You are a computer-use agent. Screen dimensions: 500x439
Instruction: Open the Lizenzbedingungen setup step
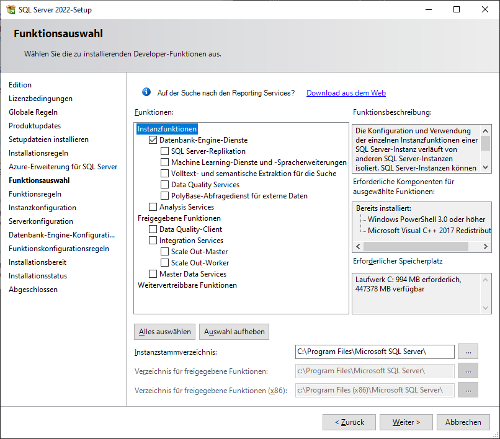pyautogui.click(x=40, y=98)
